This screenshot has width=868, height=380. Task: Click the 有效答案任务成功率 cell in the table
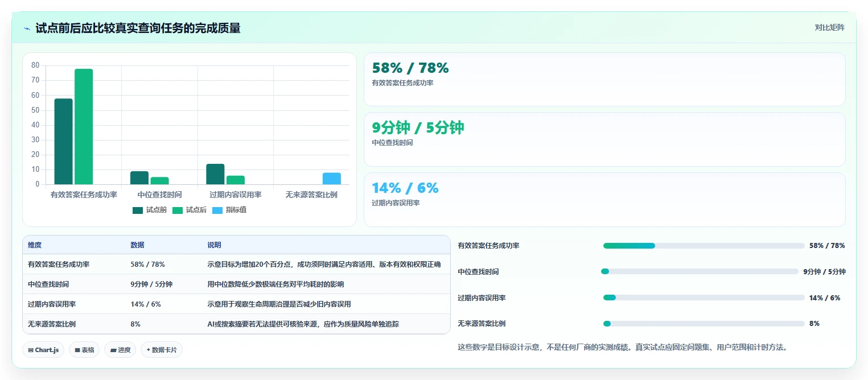[x=59, y=265]
